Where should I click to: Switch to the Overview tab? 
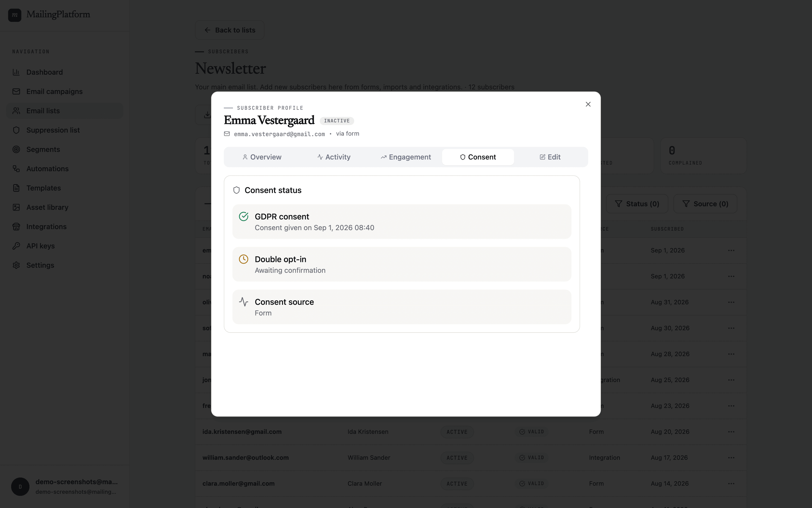262,157
